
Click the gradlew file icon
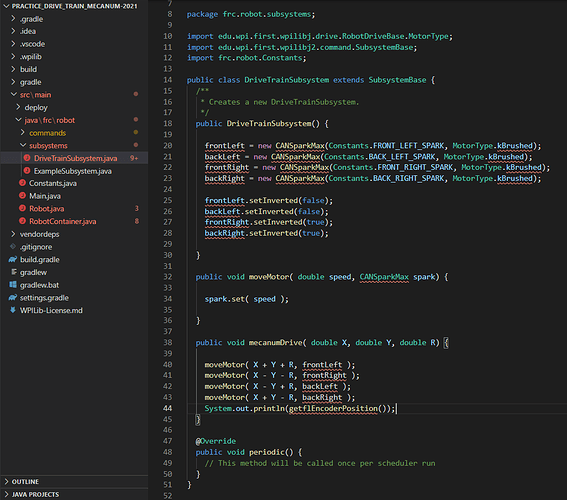(x=14, y=272)
